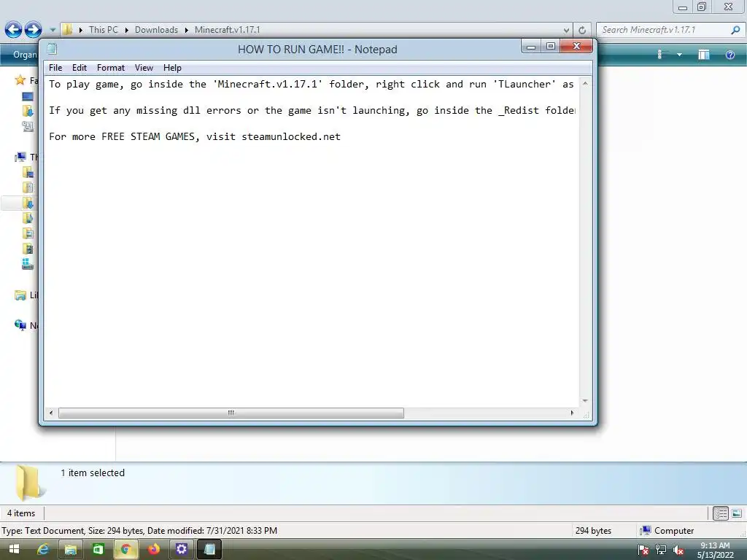Click Notepad scroll down arrow

(585, 401)
